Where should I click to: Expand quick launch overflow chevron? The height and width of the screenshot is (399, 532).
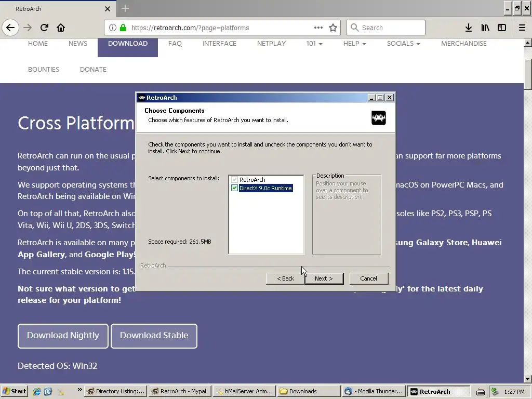(x=79, y=390)
